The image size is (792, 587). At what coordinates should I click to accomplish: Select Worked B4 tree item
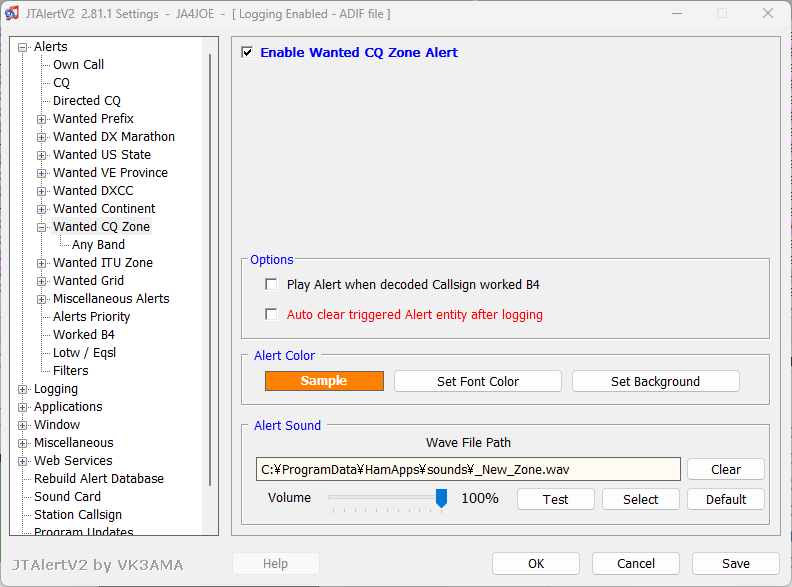tap(84, 334)
